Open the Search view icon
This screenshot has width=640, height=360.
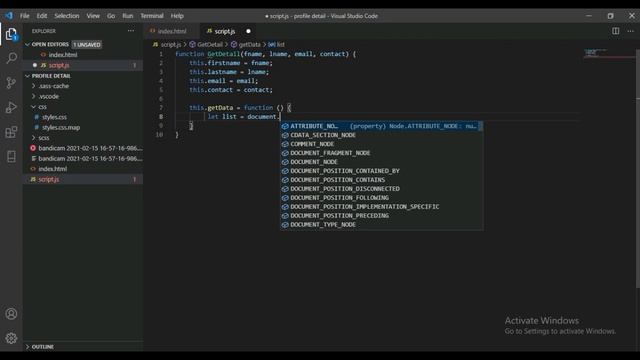click(x=11, y=58)
